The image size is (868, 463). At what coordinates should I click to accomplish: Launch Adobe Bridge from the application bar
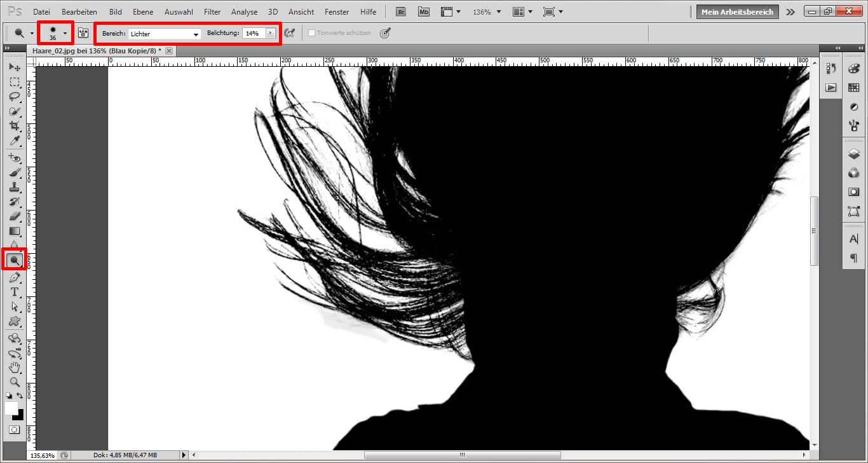click(401, 11)
